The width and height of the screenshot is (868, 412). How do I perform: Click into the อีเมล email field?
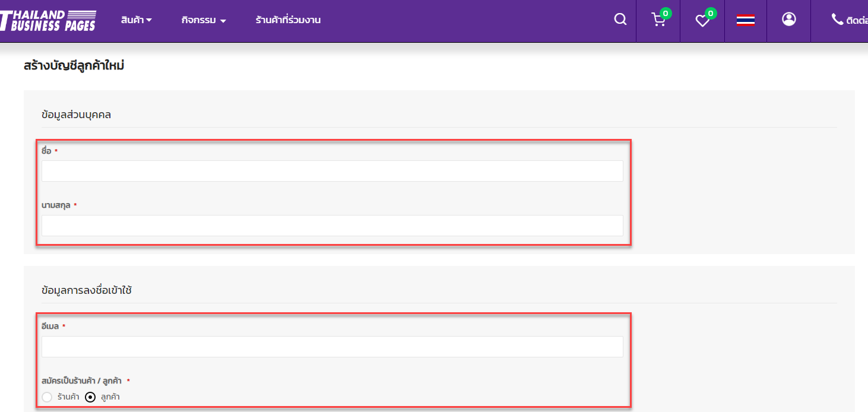[x=332, y=347]
